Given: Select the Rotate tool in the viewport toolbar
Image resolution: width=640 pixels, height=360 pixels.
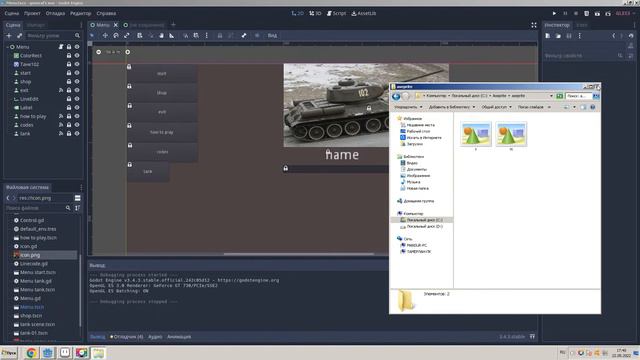Looking at the screenshot, I should point(116,36).
